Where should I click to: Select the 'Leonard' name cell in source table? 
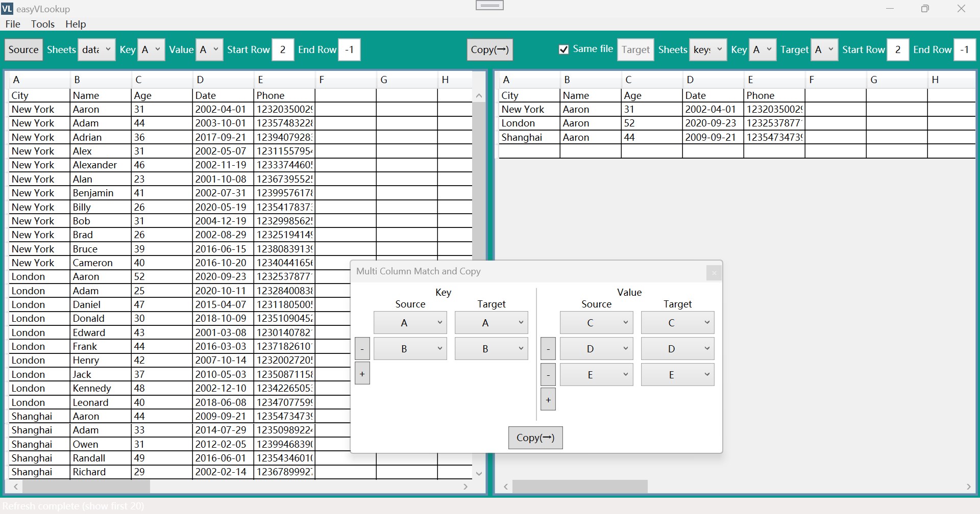(x=101, y=403)
